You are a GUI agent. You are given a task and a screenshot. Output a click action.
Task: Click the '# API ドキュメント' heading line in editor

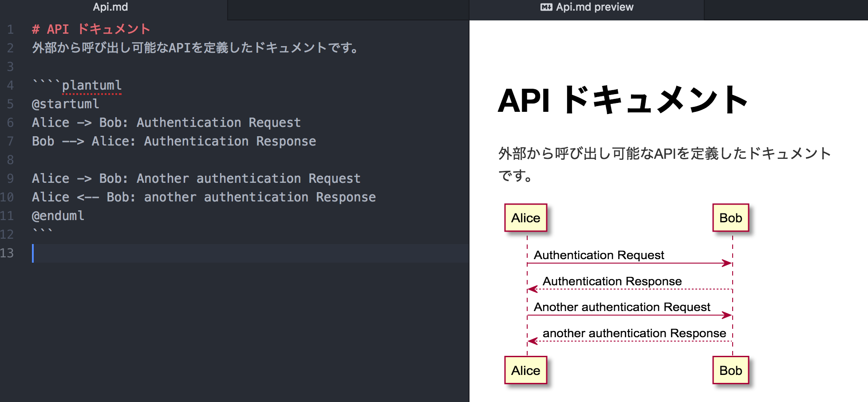(91, 29)
